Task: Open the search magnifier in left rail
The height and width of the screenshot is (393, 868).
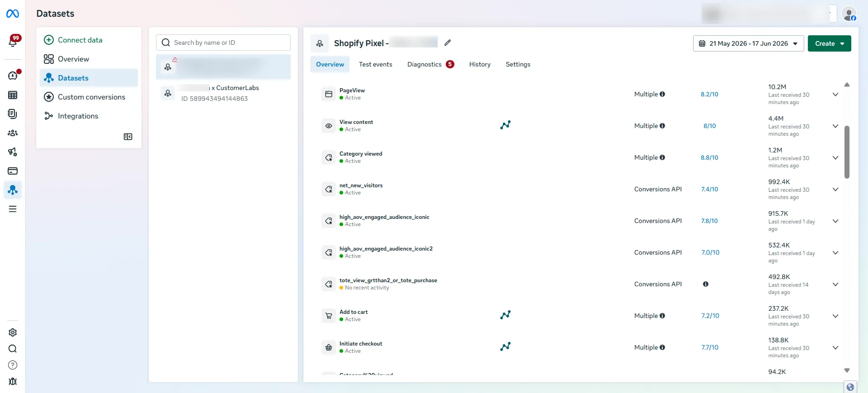Action: 13,349
